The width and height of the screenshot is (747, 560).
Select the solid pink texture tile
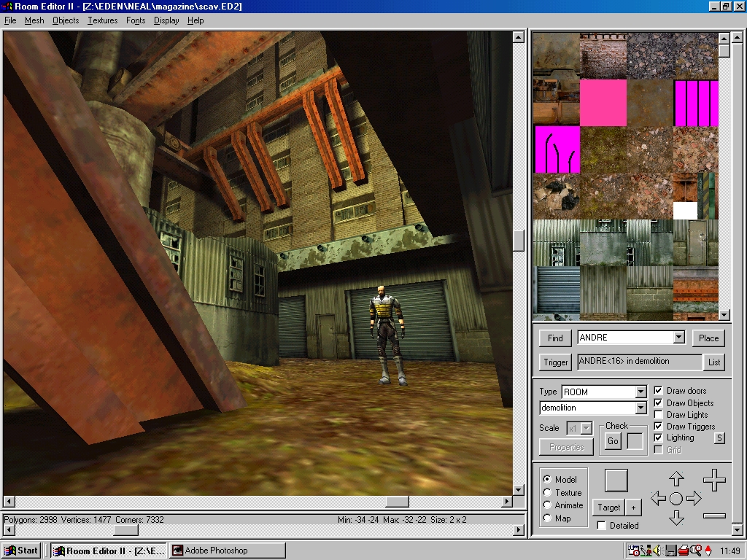tap(603, 103)
